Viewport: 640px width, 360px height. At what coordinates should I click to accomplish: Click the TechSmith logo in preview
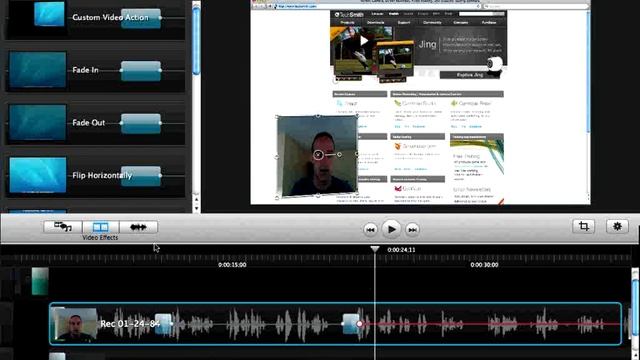348,14
